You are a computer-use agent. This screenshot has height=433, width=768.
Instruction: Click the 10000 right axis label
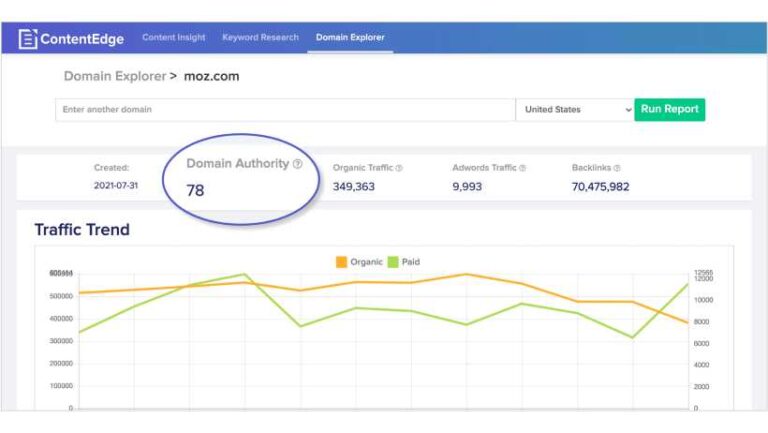tap(703, 300)
